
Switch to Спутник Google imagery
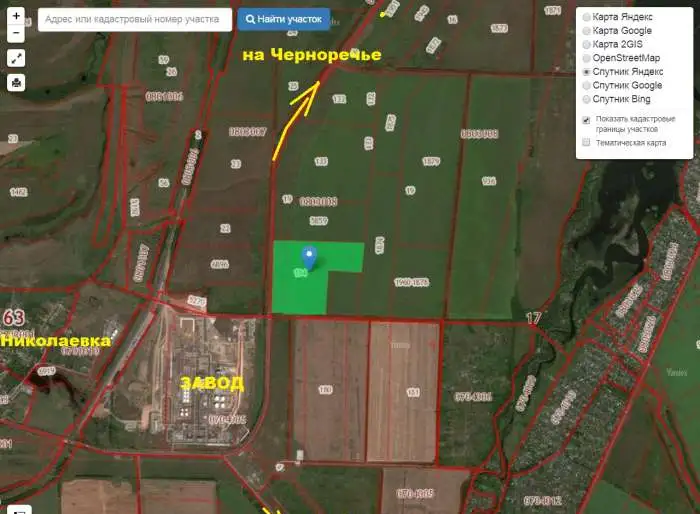[587, 86]
